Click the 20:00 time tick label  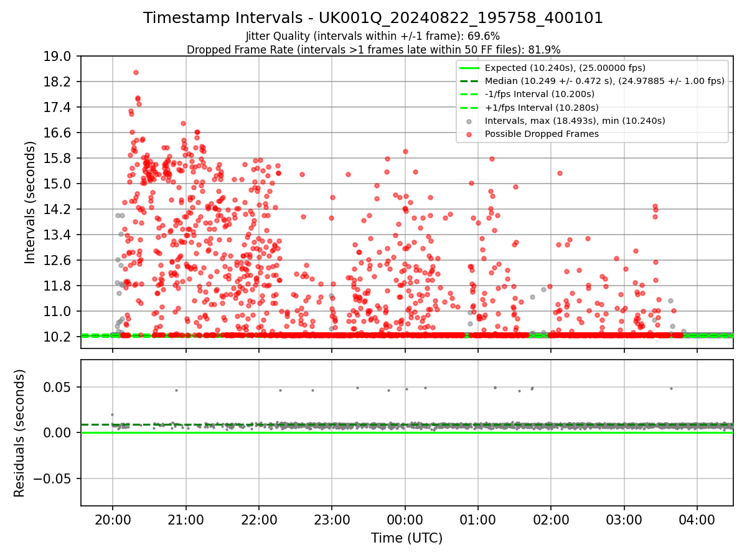pos(113,519)
